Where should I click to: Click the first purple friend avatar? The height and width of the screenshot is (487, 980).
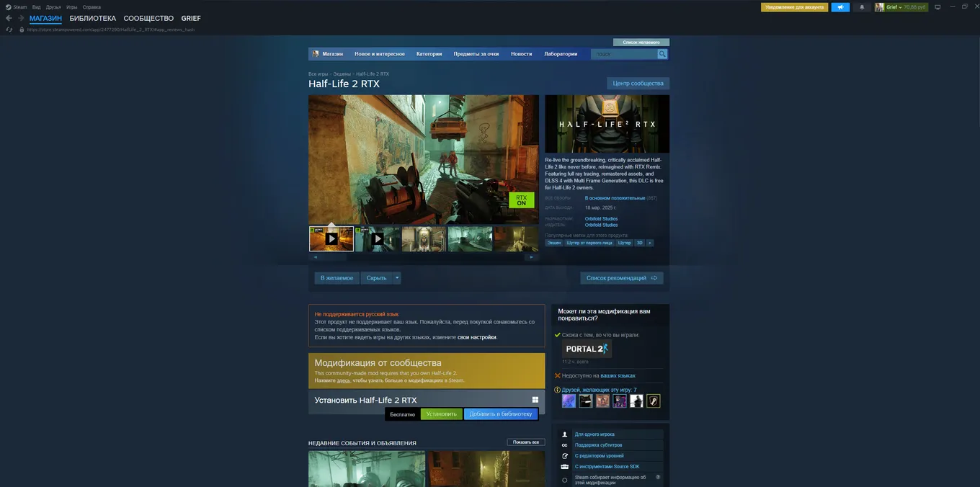(569, 401)
